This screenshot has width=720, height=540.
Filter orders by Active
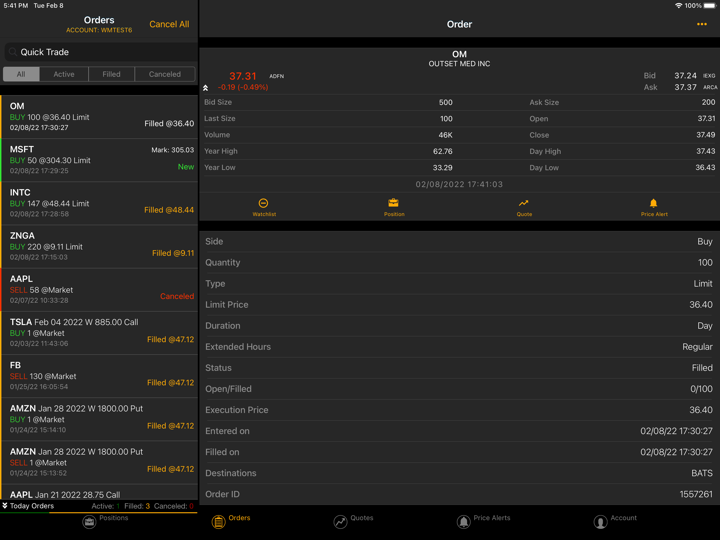pos(64,74)
